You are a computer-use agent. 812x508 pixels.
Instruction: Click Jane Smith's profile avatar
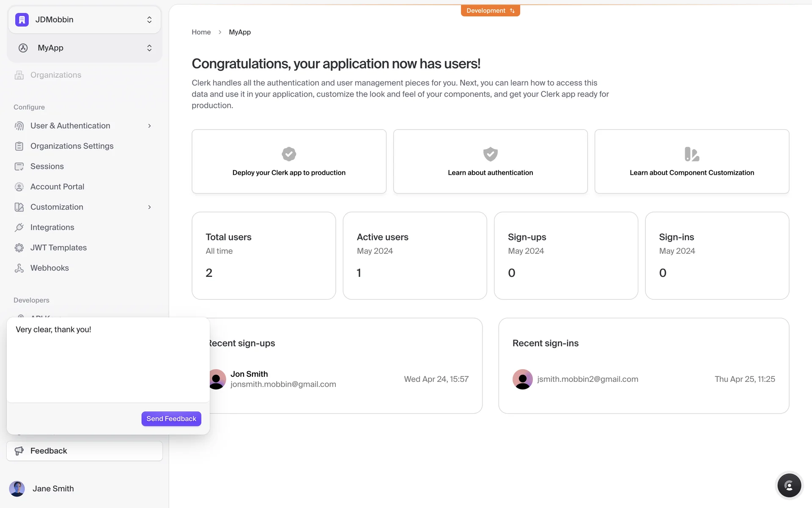coord(17,489)
